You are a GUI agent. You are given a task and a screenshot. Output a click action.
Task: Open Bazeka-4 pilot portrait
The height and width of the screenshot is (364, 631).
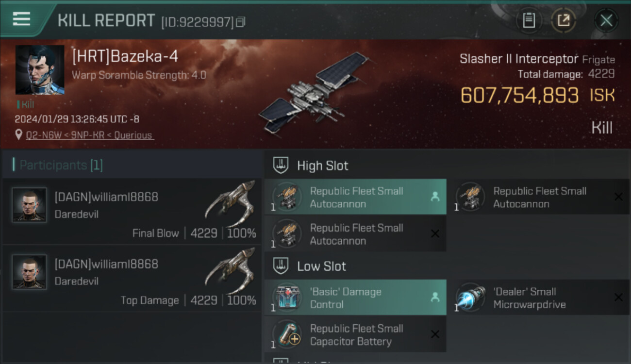coord(40,70)
